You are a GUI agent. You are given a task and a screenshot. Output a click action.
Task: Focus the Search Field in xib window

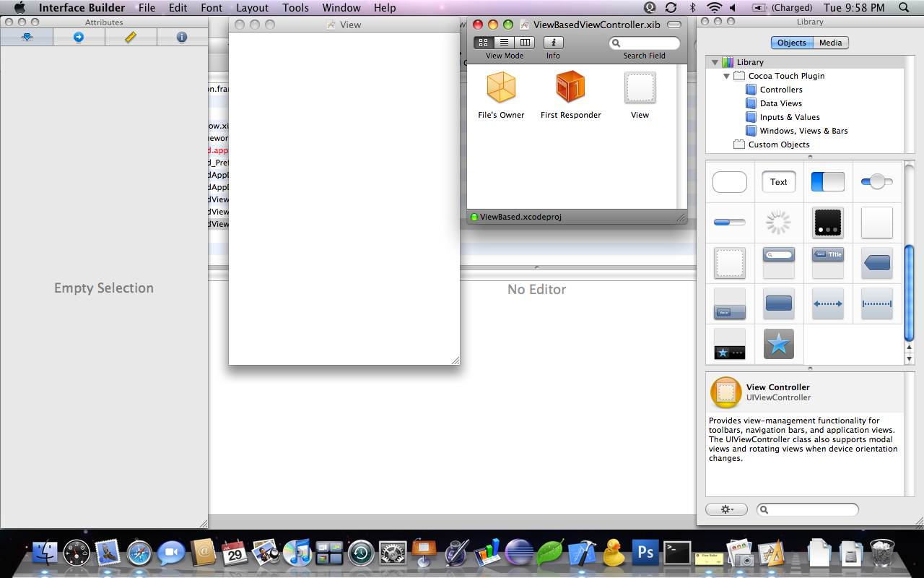[x=645, y=43]
